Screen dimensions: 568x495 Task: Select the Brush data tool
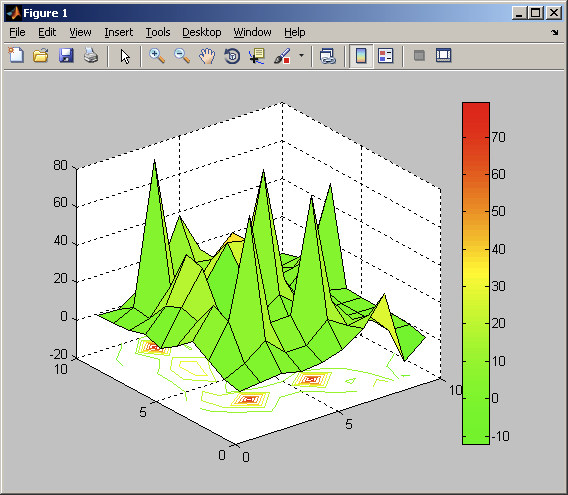282,56
